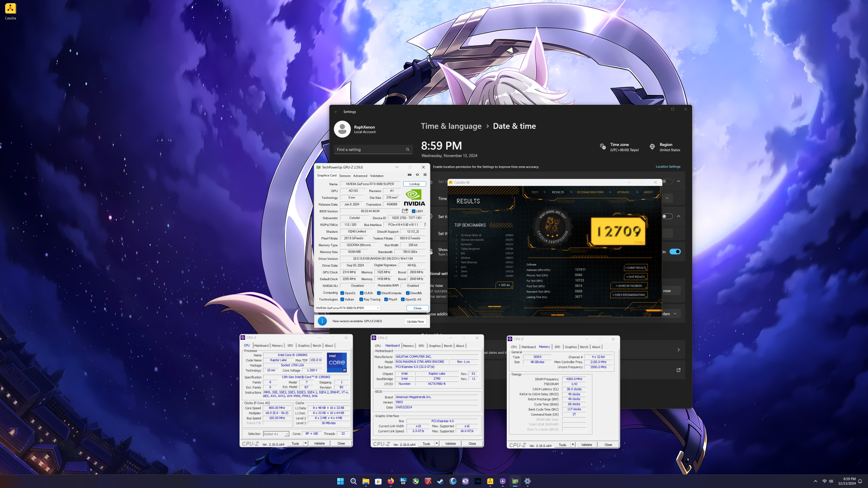Screen dimensions: 868x488
Task: Click the BIOS export share icon in GPU-Z
Action: coord(405,211)
